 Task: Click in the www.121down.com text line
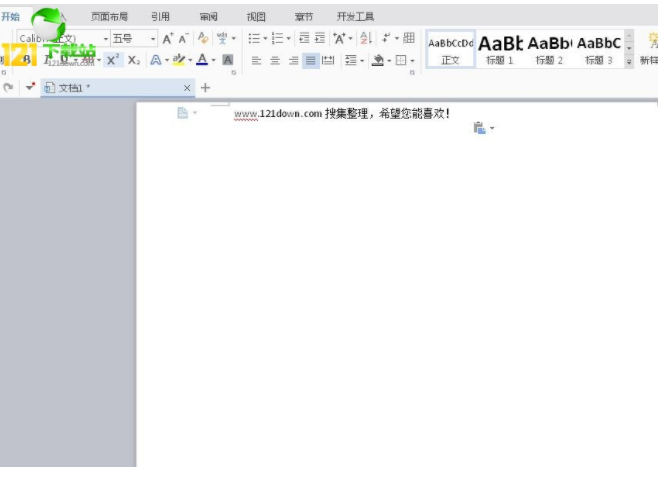coord(342,114)
